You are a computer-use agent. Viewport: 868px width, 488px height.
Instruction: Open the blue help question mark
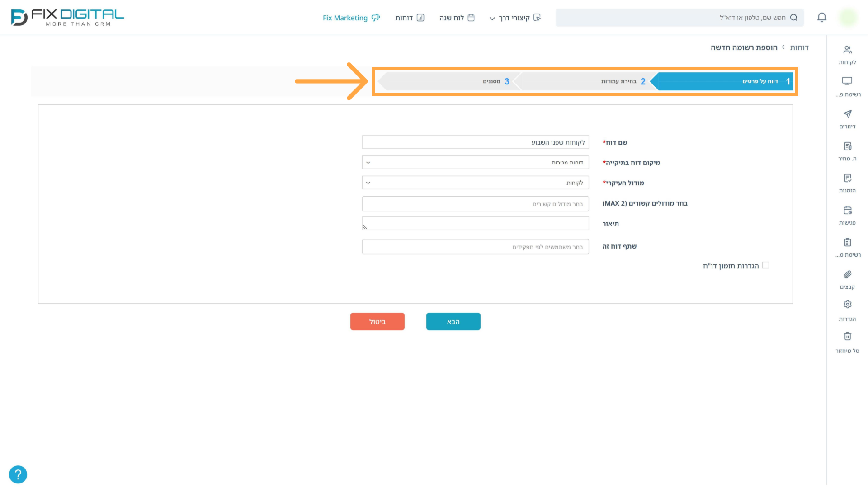18,474
